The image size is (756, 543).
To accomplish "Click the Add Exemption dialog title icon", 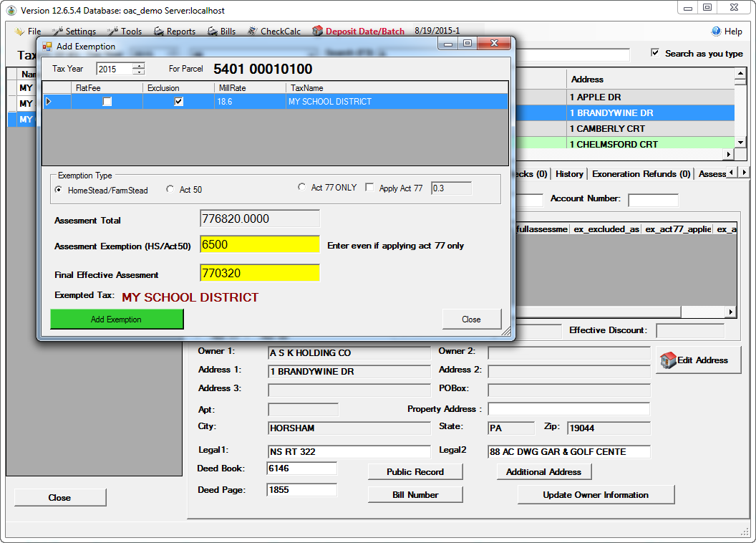I will [x=47, y=47].
